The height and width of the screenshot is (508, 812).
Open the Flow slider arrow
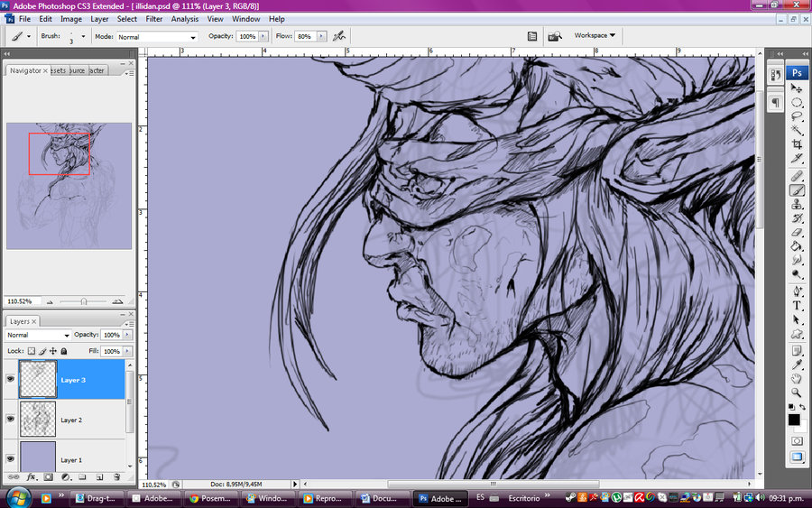tap(322, 36)
